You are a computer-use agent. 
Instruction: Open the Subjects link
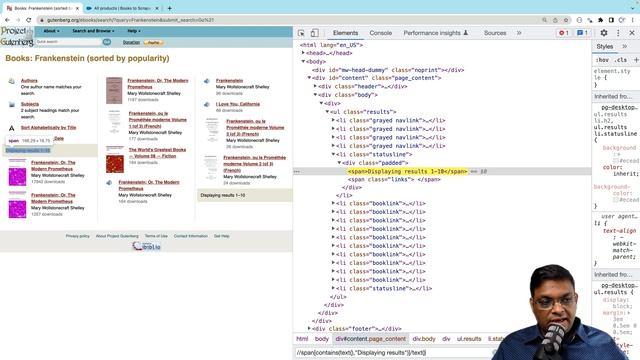coord(30,104)
